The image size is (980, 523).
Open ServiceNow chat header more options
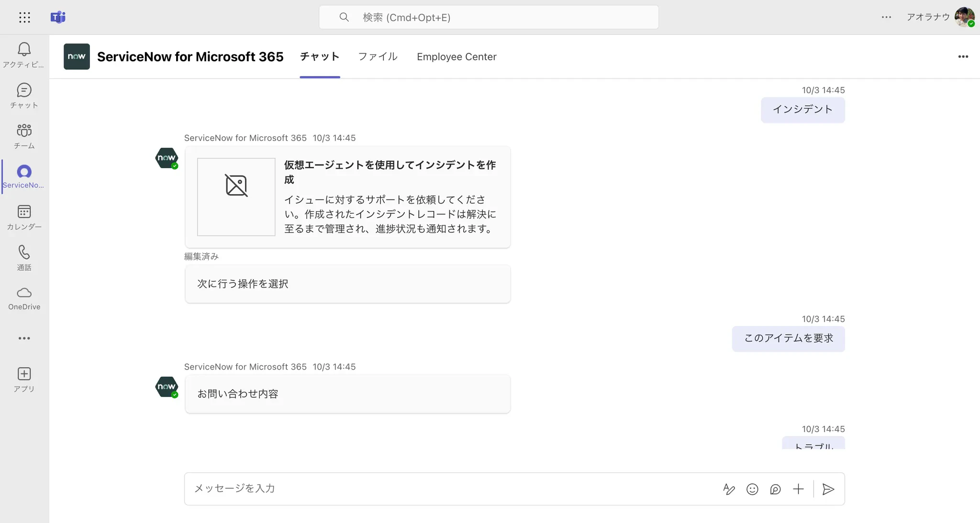963,56
